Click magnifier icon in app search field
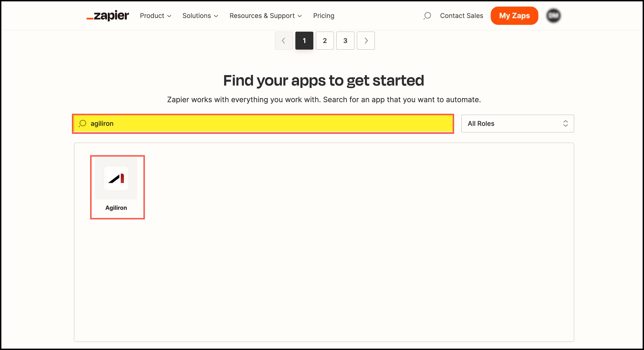The width and height of the screenshot is (644, 350). (82, 123)
